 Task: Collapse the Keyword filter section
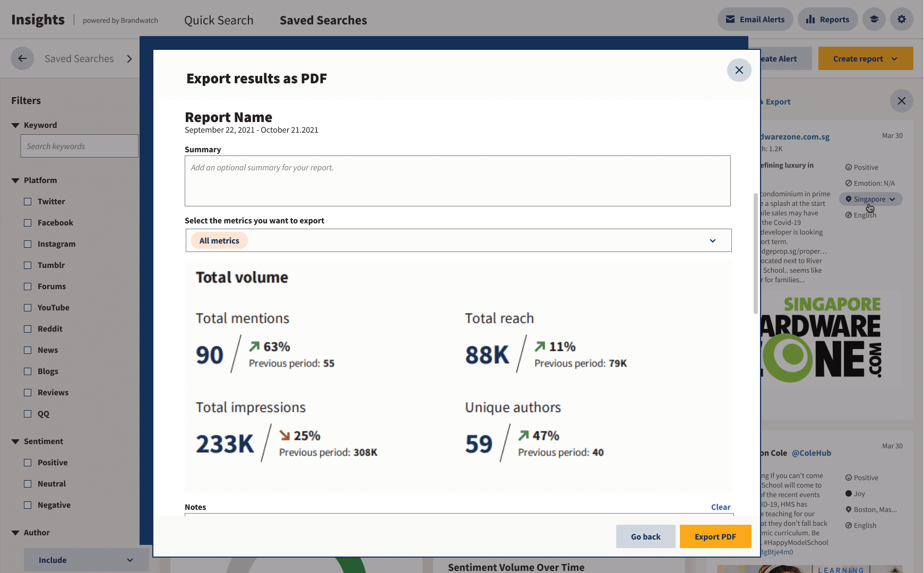coord(15,125)
